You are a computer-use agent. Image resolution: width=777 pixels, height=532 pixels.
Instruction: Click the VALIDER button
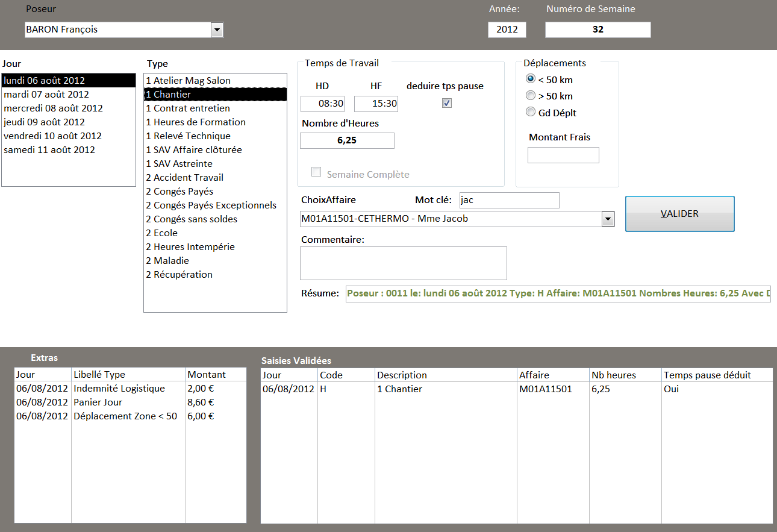click(x=680, y=214)
